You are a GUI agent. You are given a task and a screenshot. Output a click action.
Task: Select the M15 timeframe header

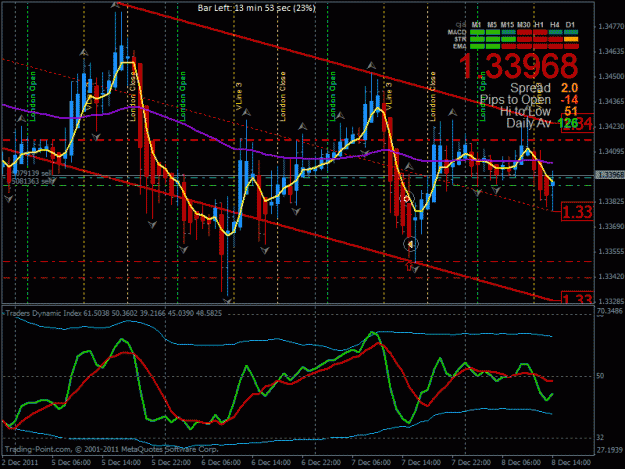(507, 25)
